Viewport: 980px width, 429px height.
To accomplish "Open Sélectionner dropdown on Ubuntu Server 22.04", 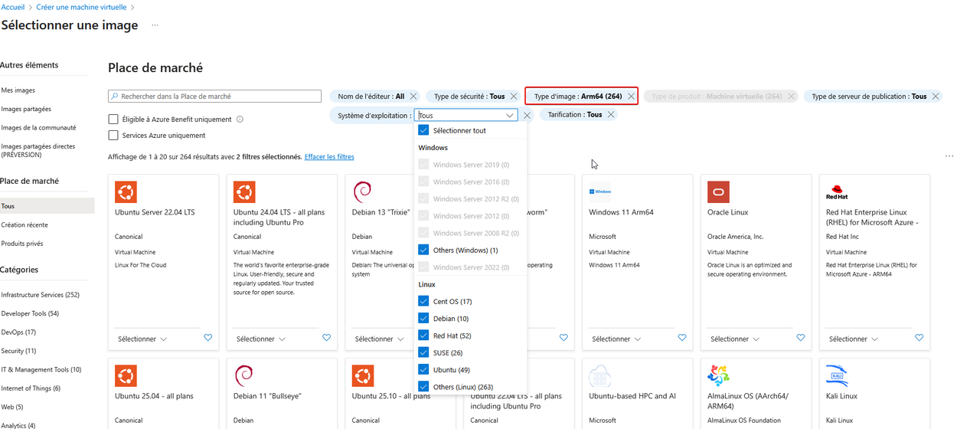I will pos(142,339).
